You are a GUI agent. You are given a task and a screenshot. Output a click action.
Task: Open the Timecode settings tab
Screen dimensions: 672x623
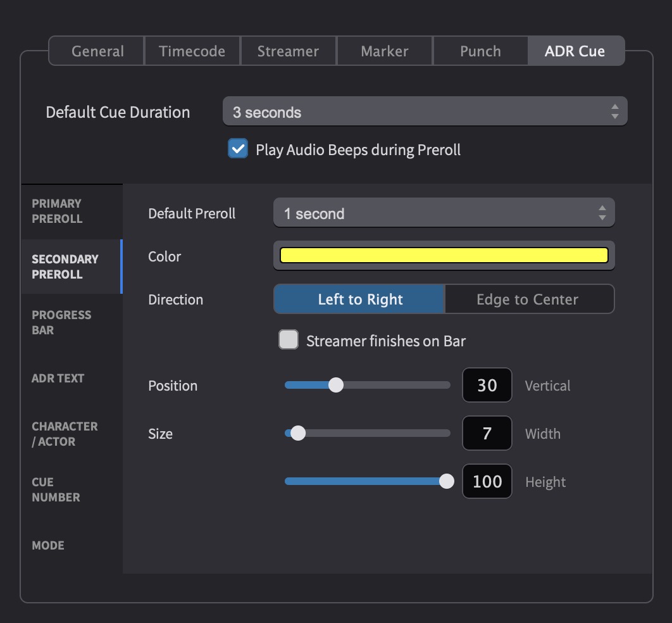tap(192, 51)
